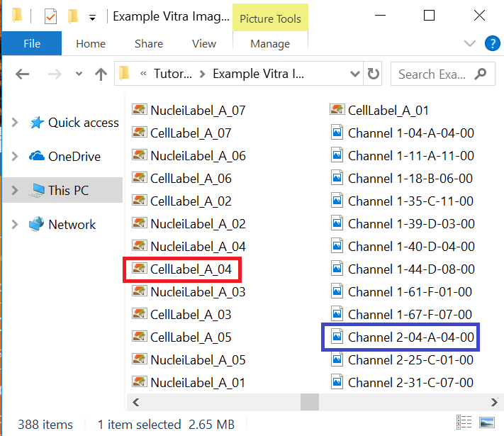Screen dimensions: 504x436
Task: Click the Back navigation arrow
Action: [x=23, y=74]
